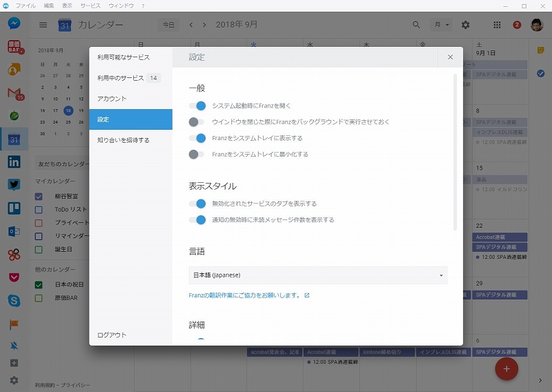Open the Google Calendar service icon in sidebar
The height and width of the screenshot is (392, 552).
click(x=14, y=139)
